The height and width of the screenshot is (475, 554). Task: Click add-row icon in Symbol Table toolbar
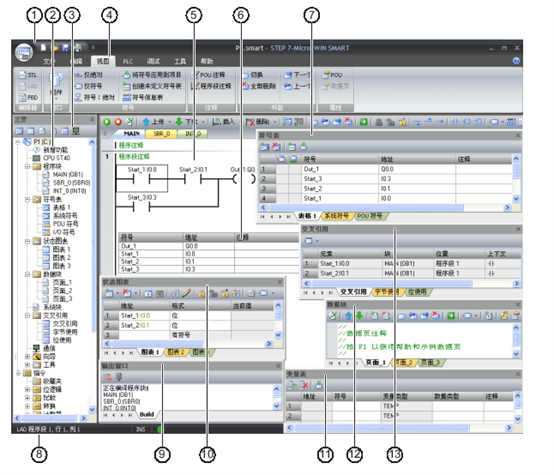pos(264,146)
